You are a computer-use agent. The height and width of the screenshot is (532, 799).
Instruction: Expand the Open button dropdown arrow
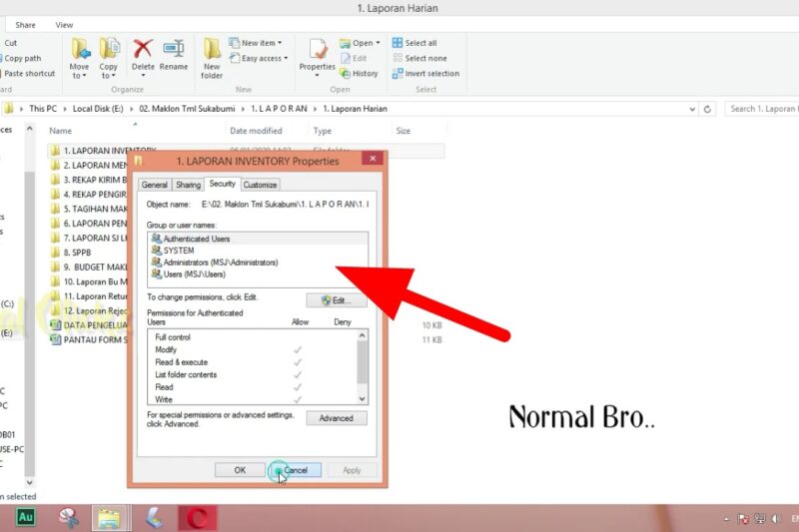[377, 43]
